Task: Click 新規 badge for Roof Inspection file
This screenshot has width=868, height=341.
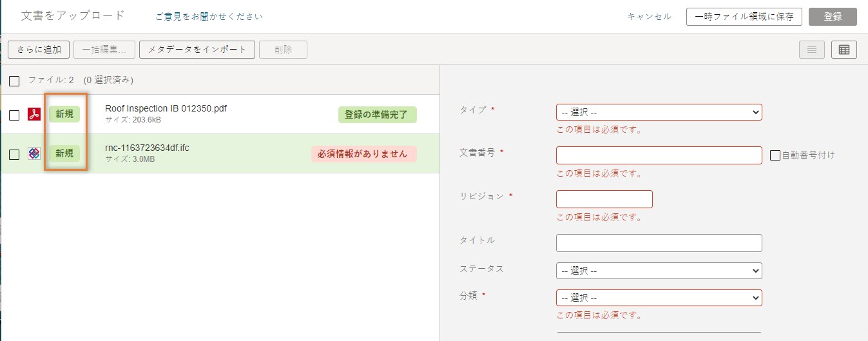Action: click(x=64, y=114)
